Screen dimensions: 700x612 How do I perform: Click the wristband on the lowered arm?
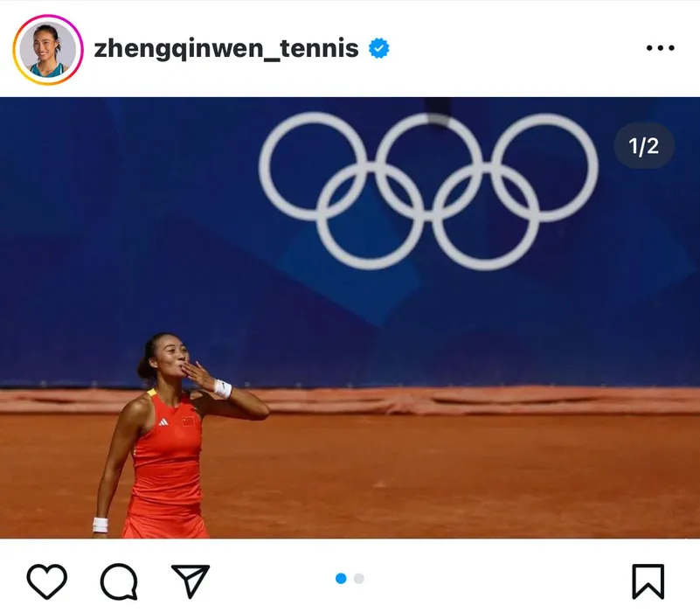[100, 525]
